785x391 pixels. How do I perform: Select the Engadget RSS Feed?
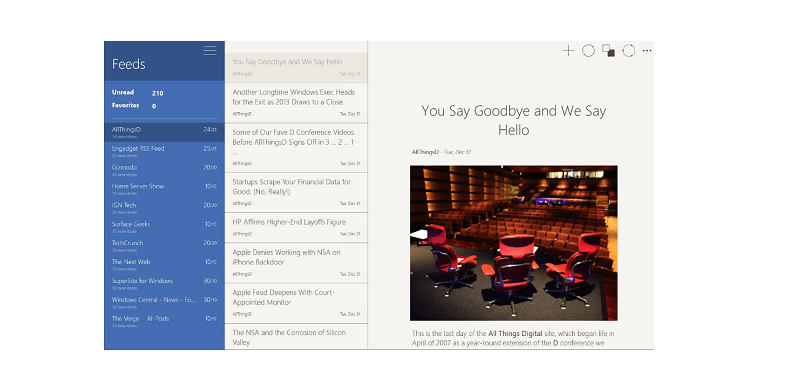(x=164, y=151)
